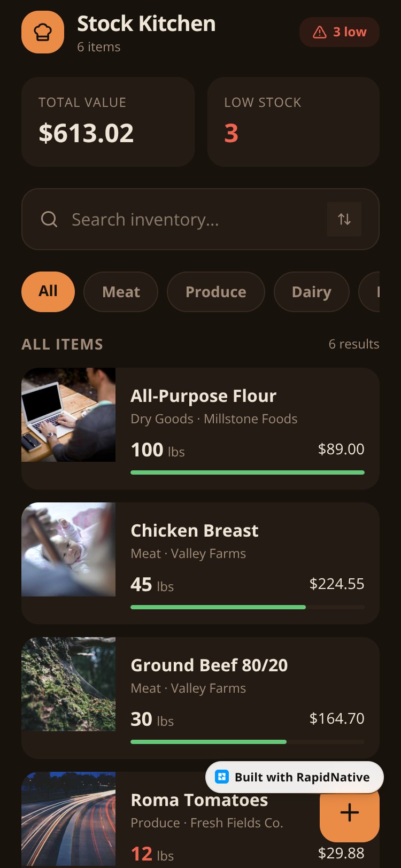Tap the orange plus add item button
401x868 pixels.
[350, 812]
